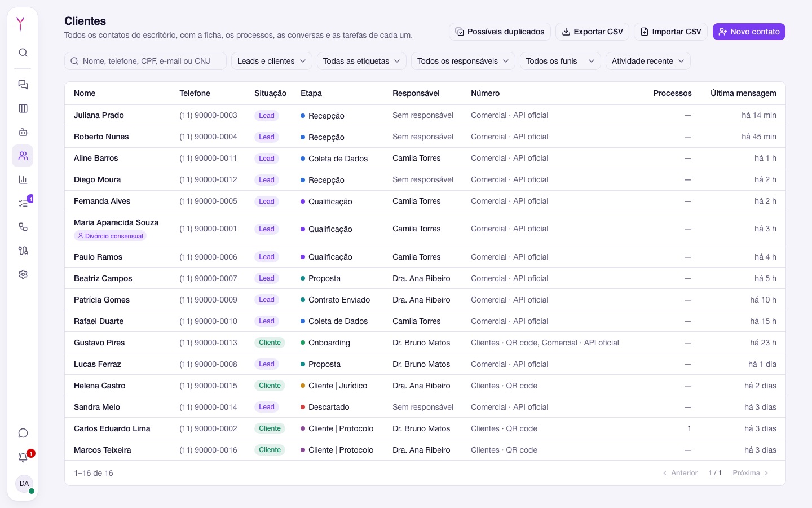812x508 pixels.
Task: Open the Todas as etiquetas dropdown
Action: (361, 61)
